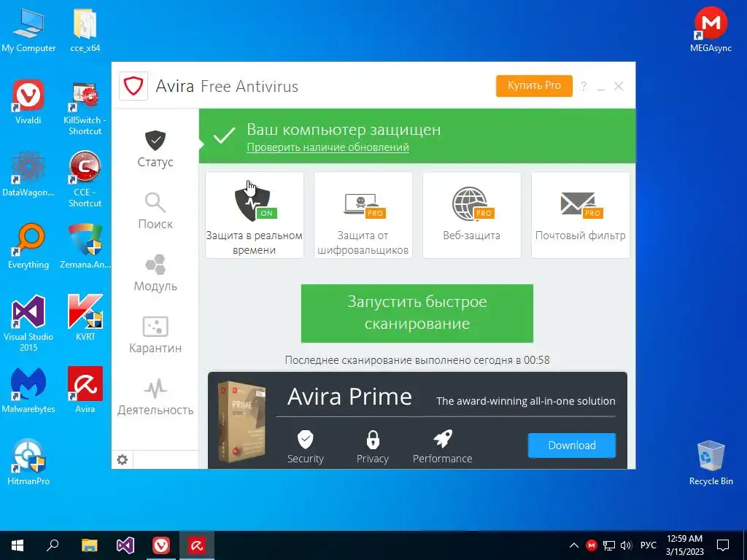This screenshot has width=747, height=560.
Task: Click the taskbar search magnifier
Action: (53, 545)
